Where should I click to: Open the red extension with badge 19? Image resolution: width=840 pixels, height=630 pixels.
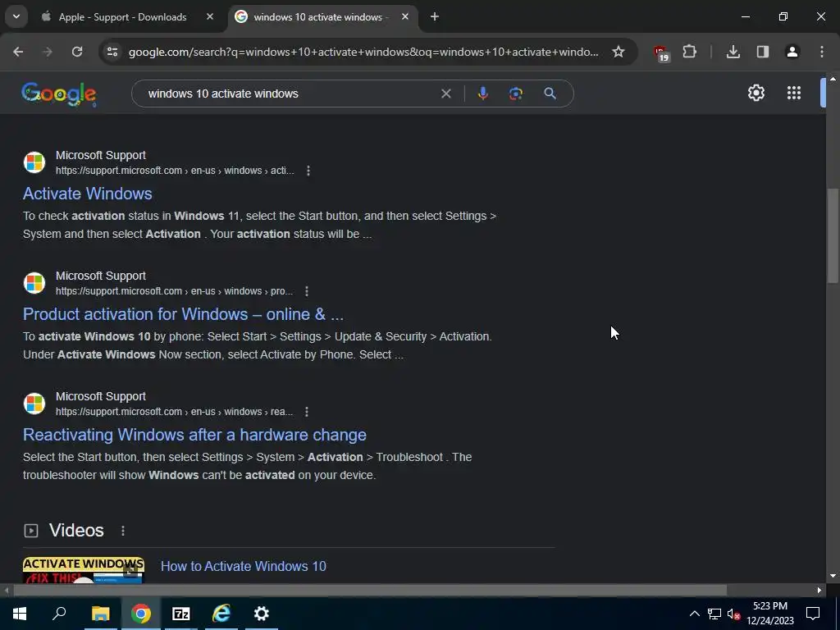(x=661, y=53)
